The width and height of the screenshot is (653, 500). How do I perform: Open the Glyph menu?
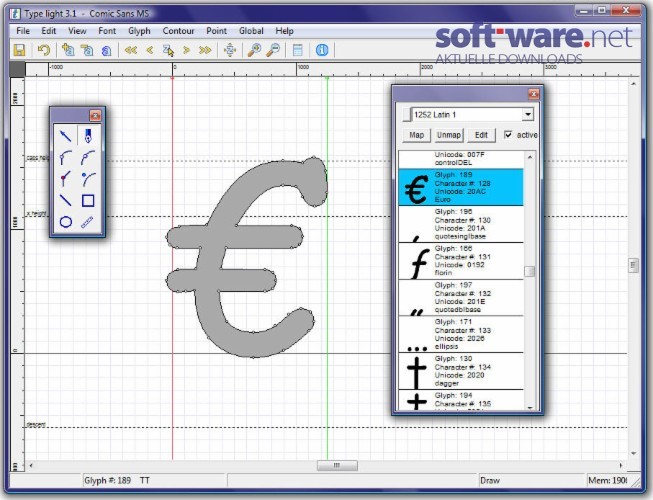tap(139, 31)
